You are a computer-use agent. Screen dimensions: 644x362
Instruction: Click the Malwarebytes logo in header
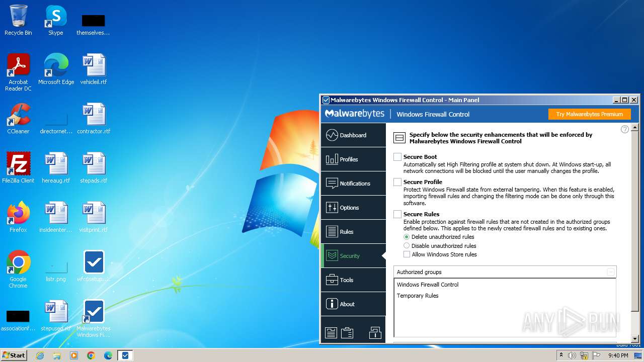coord(355,114)
